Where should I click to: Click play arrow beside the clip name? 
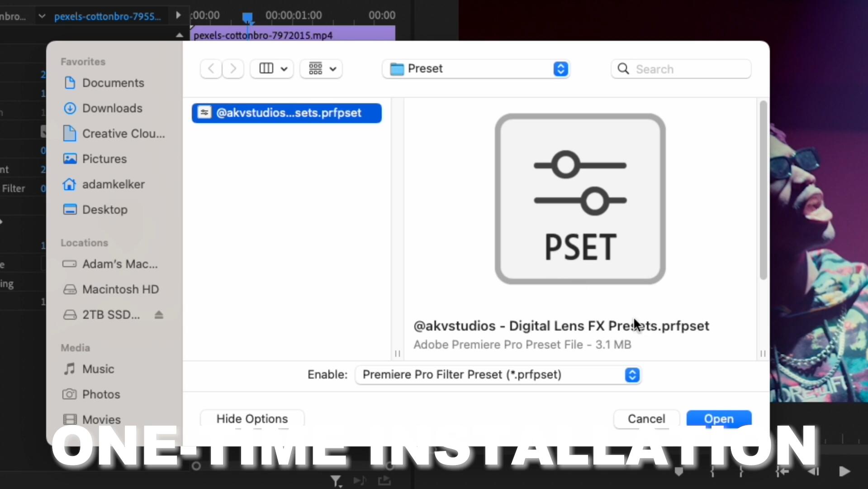point(178,15)
